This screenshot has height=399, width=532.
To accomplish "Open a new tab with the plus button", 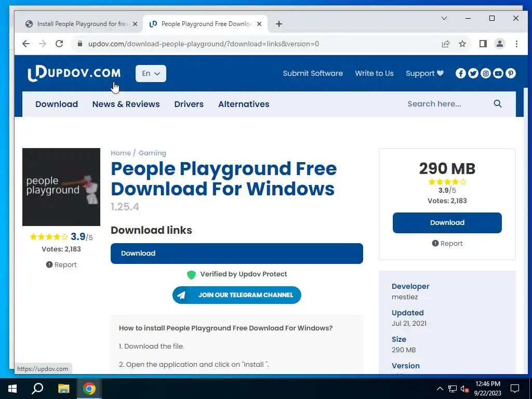I will click(279, 24).
